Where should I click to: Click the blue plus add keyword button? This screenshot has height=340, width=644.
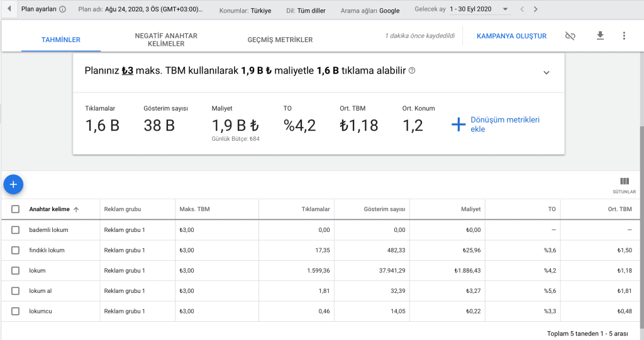coord(13,184)
